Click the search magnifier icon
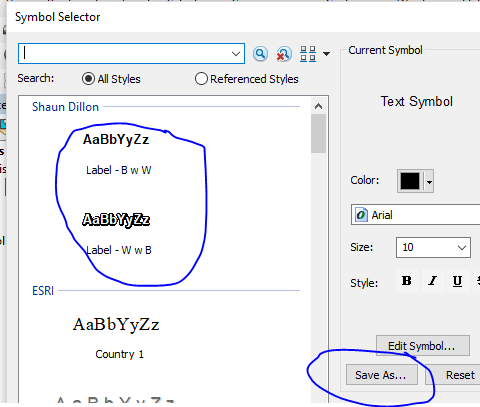480x407 pixels. pos(260,54)
